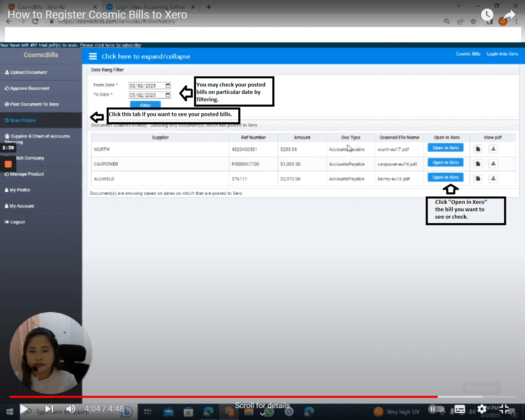Click Open in Xero for CAVPOWER

coord(445,162)
